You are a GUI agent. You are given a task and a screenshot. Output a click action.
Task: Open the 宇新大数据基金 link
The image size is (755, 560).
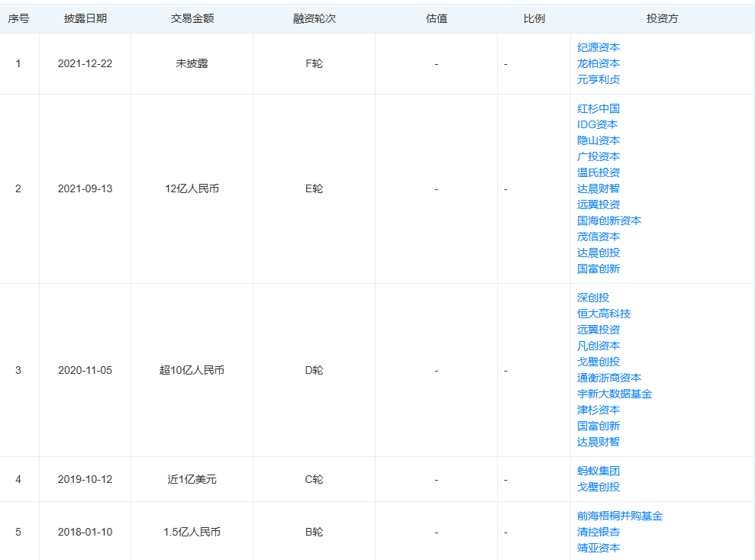(615, 394)
